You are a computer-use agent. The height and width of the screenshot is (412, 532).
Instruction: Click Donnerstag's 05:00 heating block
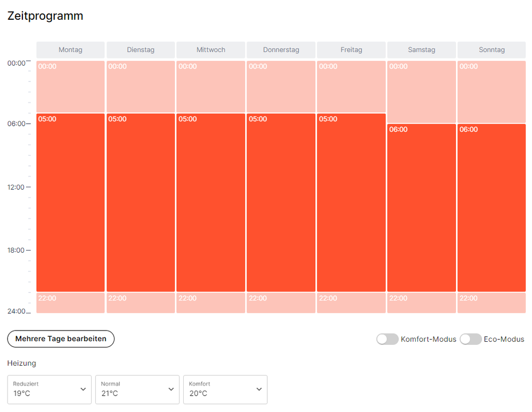(x=281, y=203)
